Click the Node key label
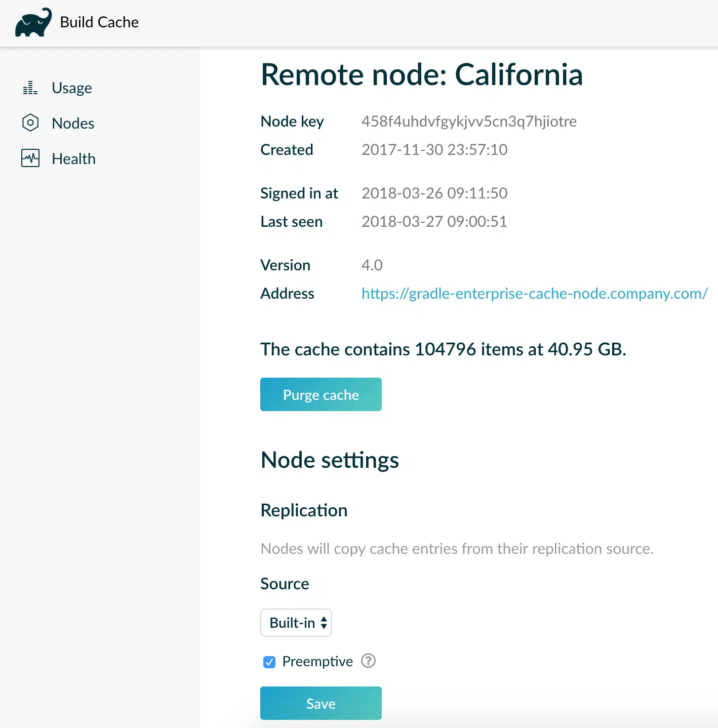718x728 pixels. point(292,122)
